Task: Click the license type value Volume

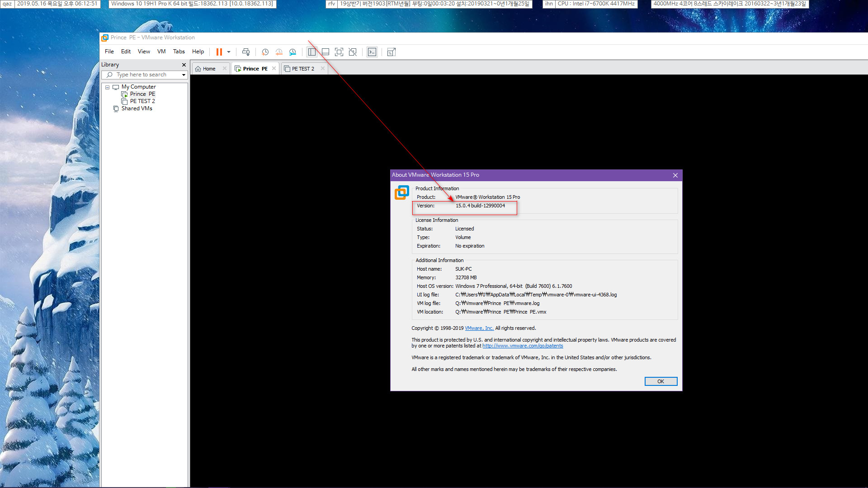Action: [463, 238]
